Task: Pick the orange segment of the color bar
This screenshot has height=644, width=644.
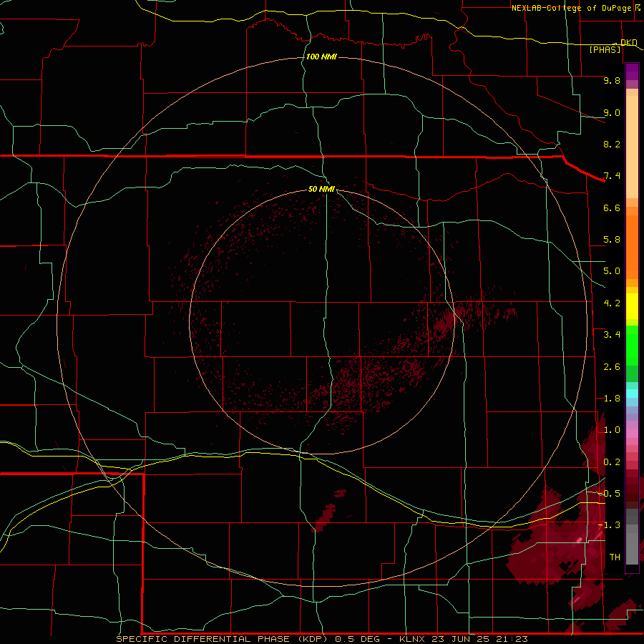Action: 632,246
